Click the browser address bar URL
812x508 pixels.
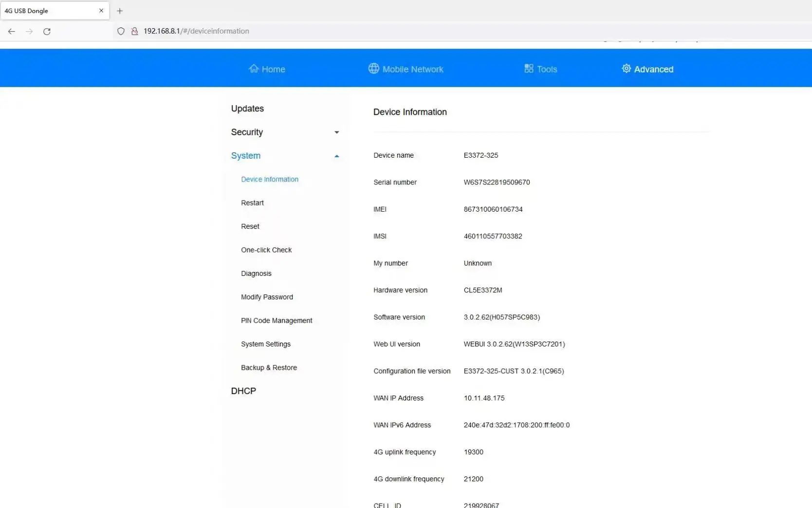pos(196,31)
